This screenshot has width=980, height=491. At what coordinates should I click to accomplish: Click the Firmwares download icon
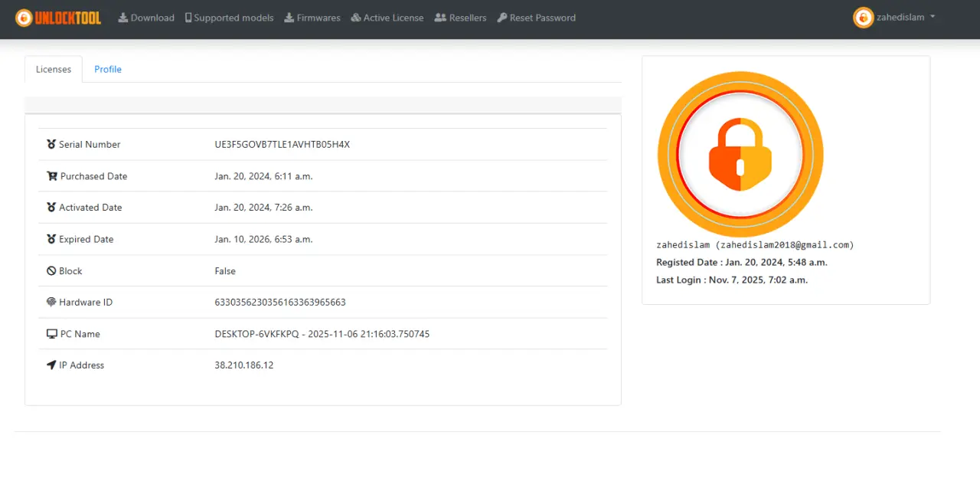(289, 18)
